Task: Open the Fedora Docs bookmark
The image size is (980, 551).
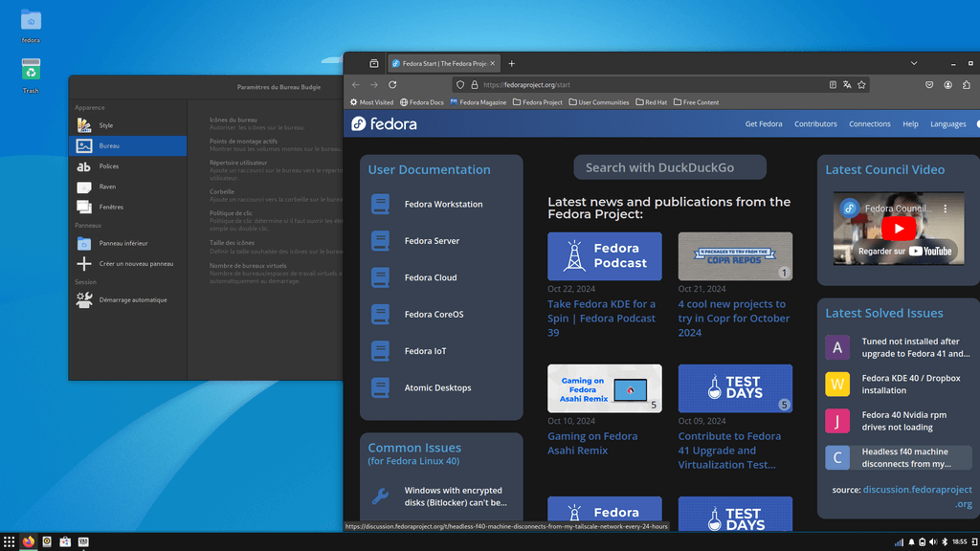Action: (422, 102)
